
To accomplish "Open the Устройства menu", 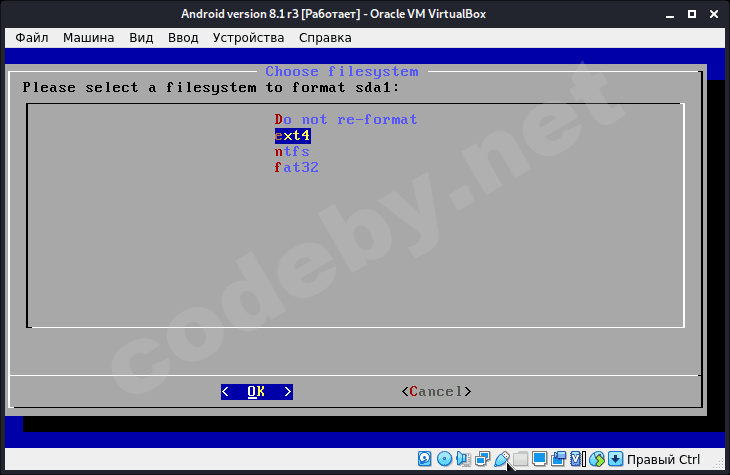I will pyautogui.click(x=248, y=38).
